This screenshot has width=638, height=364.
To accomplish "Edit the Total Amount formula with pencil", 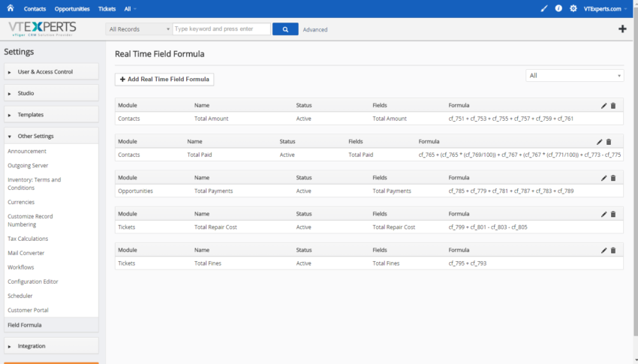I will tap(603, 106).
